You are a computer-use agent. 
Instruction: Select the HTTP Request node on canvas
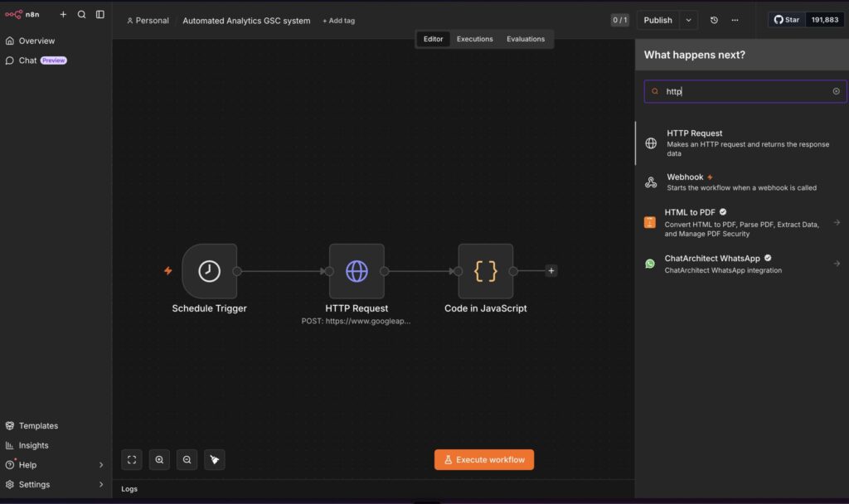tap(357, 271)
